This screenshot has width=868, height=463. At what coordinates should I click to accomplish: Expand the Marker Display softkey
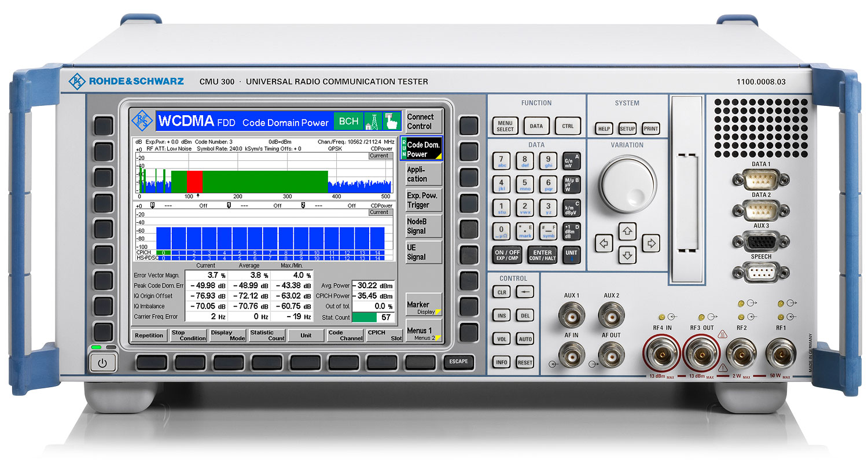tap(424, 307)
